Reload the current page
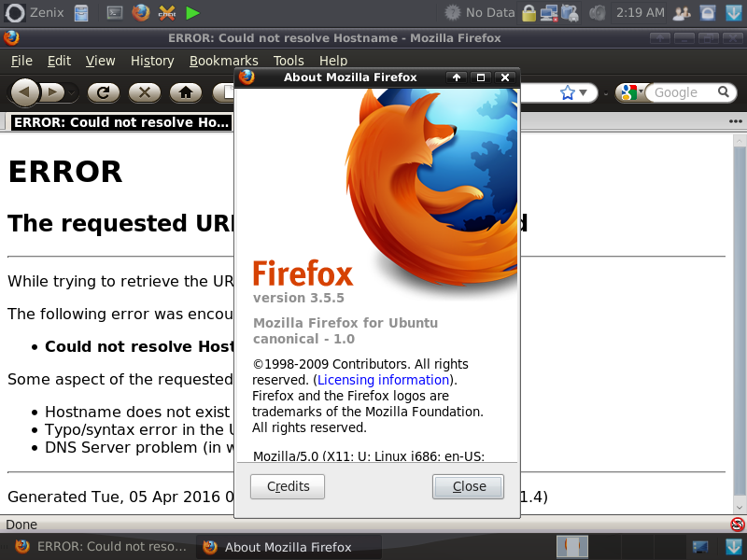 tap(104, 92)
